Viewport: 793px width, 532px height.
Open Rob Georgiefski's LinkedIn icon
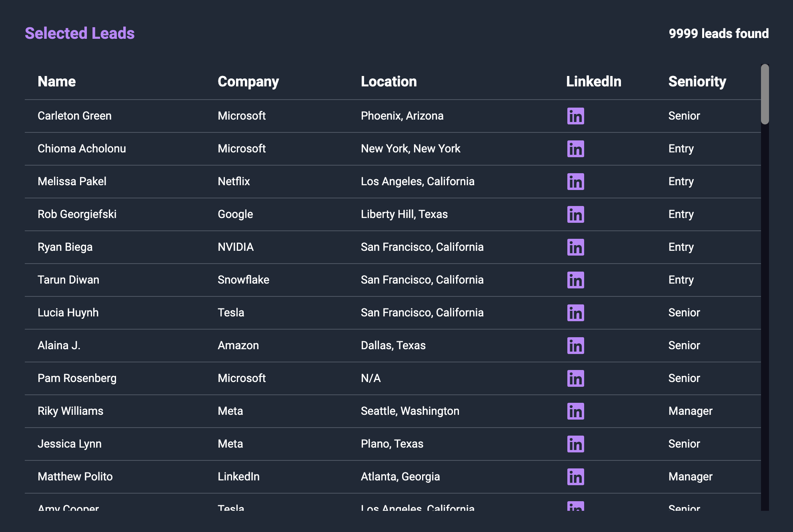click(x=575, y=214)
